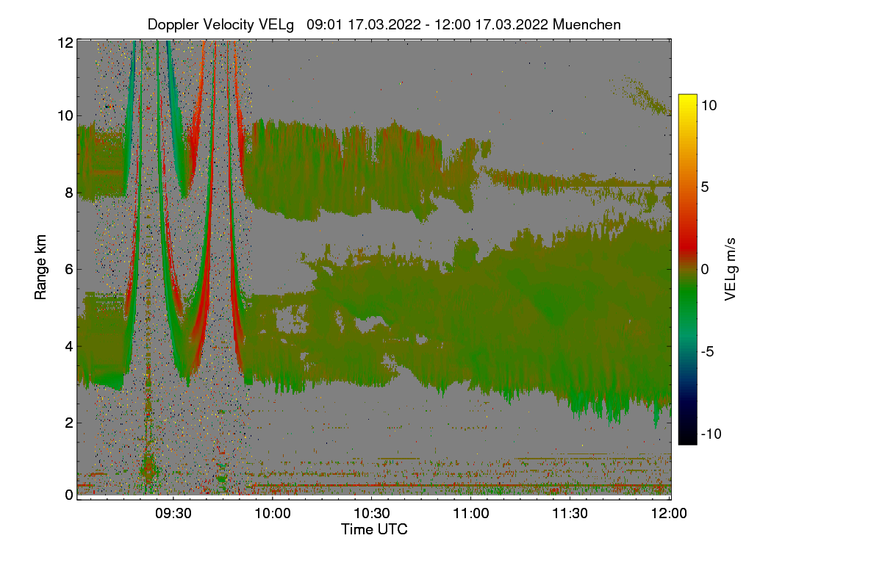Click the 12:00 time tick label
Screen dimensions: 882x588
[x=668, y=514]
